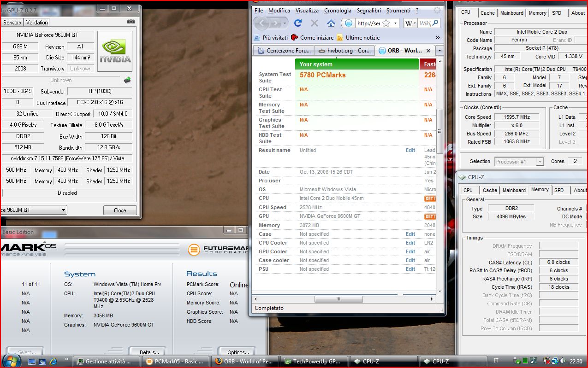Take a GPU-Z screenshot with camera icon
Viewport: 588px width, 368px height.
pyautogui.click(x=131, y=22)
